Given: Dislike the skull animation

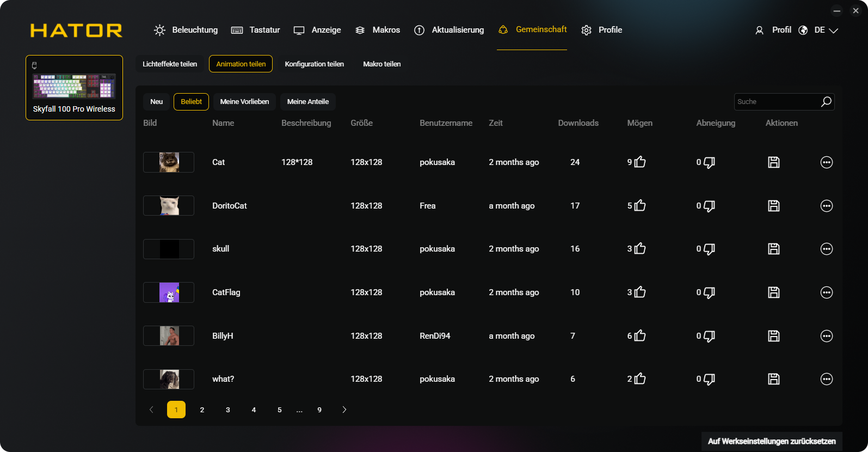Looking at the screenshot, I should pyautogui.click(x=709, y=249).
